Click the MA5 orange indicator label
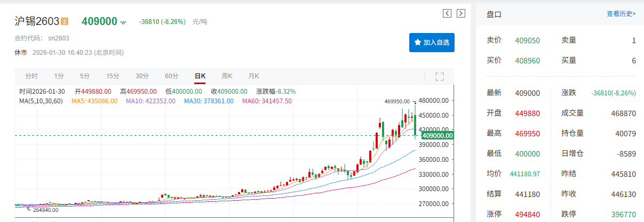This screenshot has height=222, width=644. coord(94,101)
